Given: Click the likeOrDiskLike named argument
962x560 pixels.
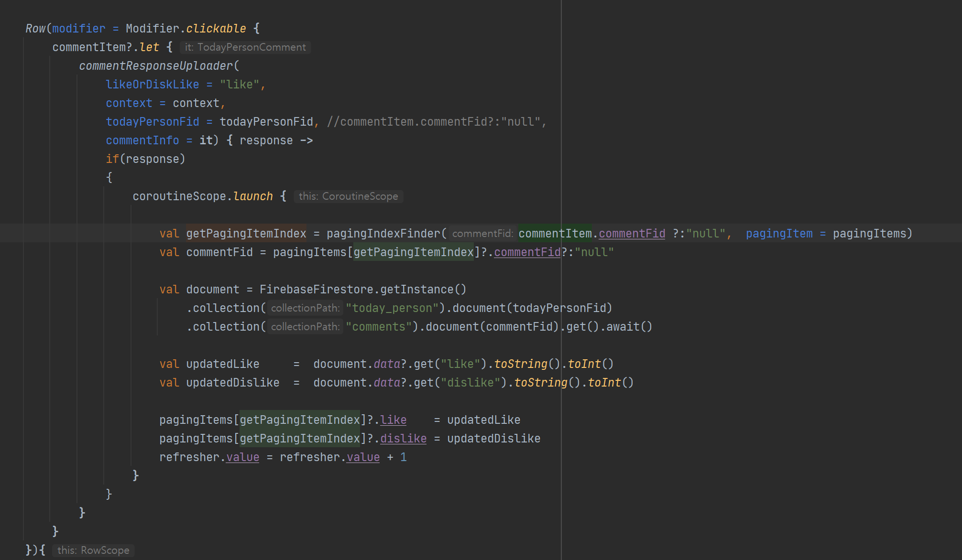Looking at the screenshot, I should coord(152,85).
